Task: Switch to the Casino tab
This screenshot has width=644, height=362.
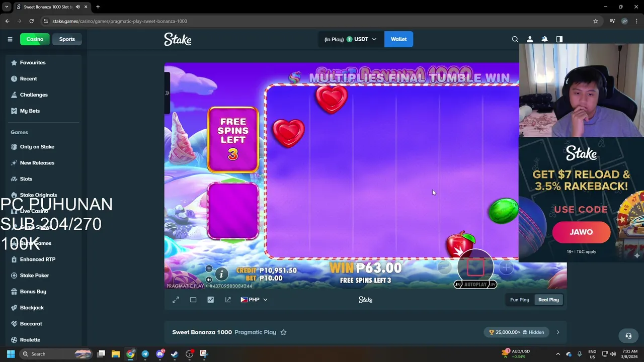Action: [x=35, y=39]
